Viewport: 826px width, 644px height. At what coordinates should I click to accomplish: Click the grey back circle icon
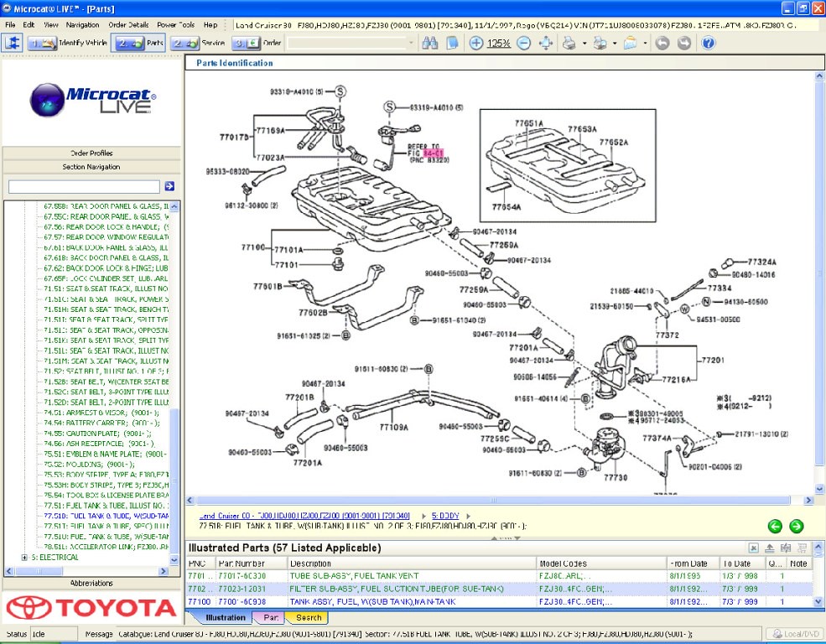(x=662, y=43)
